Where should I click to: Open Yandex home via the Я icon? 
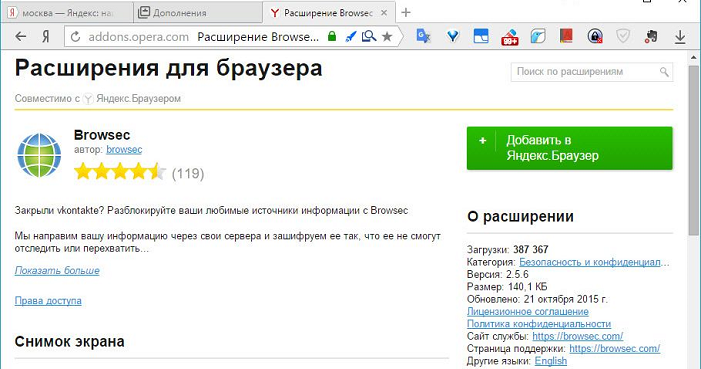click(x=46, y=36)
